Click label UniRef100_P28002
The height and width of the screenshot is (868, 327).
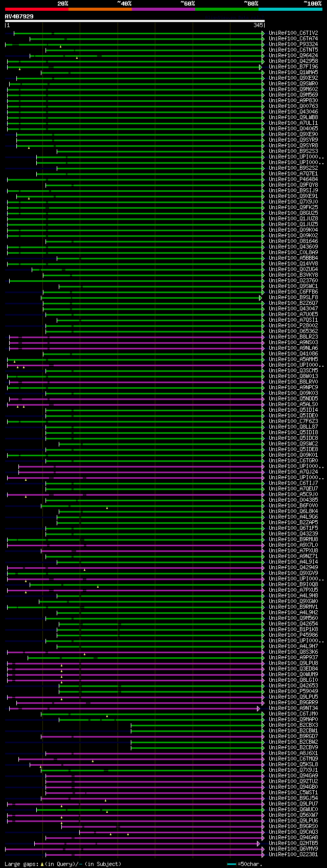293,325
